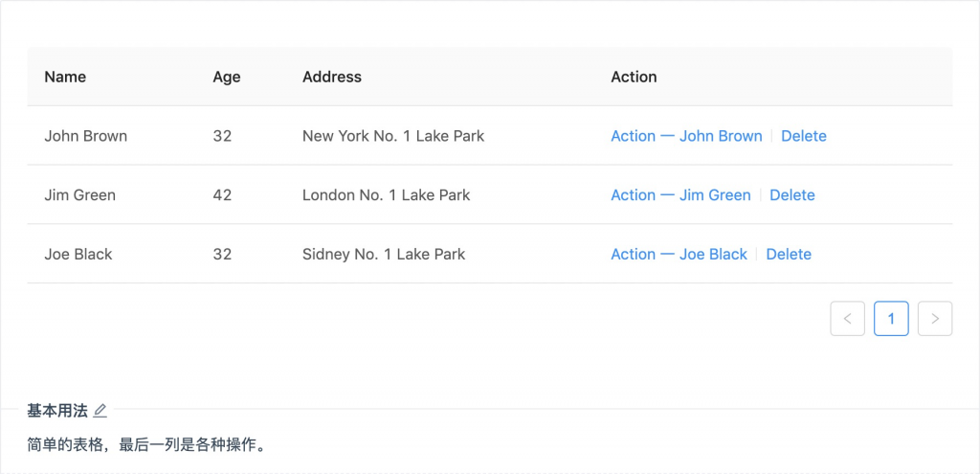Image resolution: width=980 pixels, height=474 pixels.
Task: Delete the John Brown row
Action: 803,136
